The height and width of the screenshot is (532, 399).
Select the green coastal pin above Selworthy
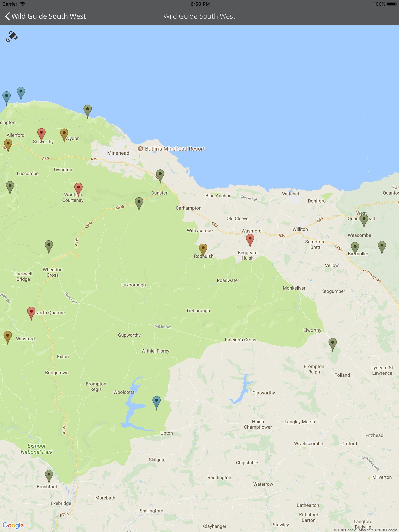(87, 112)
